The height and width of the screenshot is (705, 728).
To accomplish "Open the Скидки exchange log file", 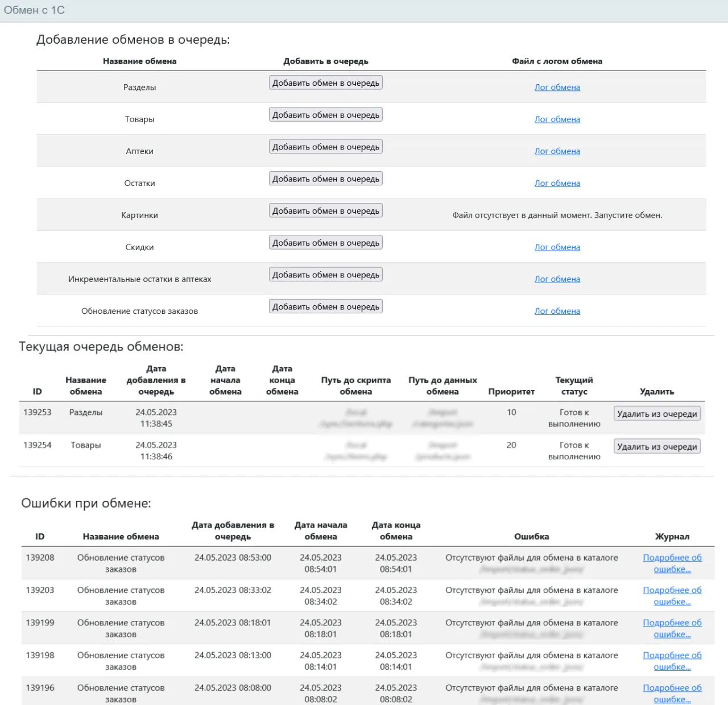I will point(557,247).
